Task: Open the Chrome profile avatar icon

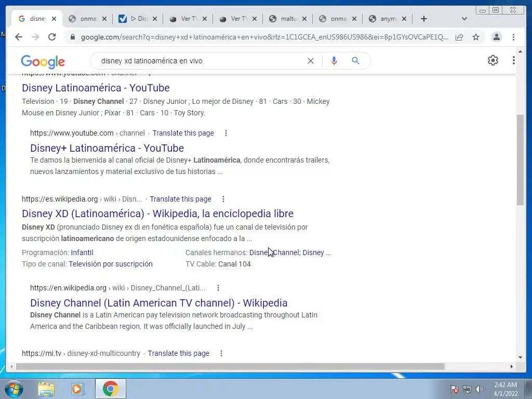Action: coord(497,37)
